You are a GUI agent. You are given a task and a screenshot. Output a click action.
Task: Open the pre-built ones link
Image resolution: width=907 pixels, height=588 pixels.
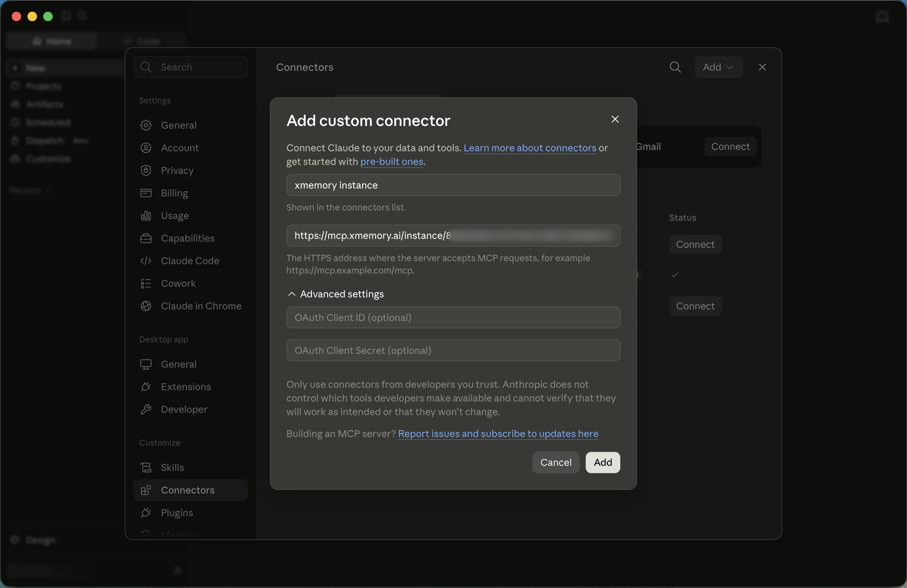click(x=392, y=162)
